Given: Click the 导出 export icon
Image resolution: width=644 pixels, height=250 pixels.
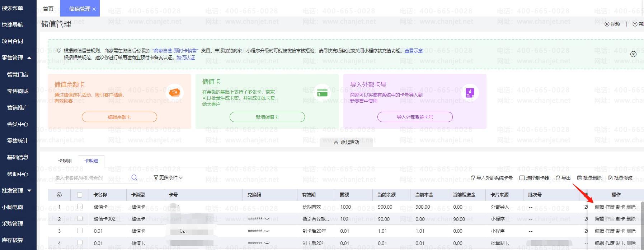Looking at the screenshot, I should (x=558, y=178).
